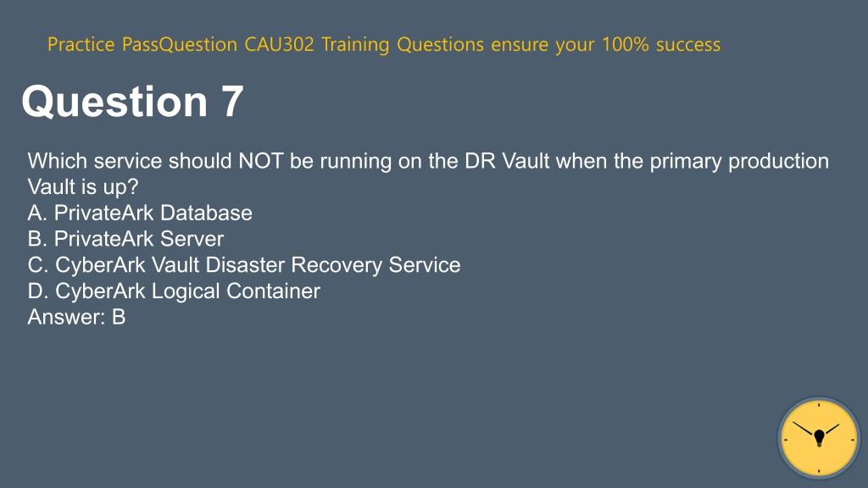Click 'Logical Container' in option D
868x488 pixels.
(236, 291)
